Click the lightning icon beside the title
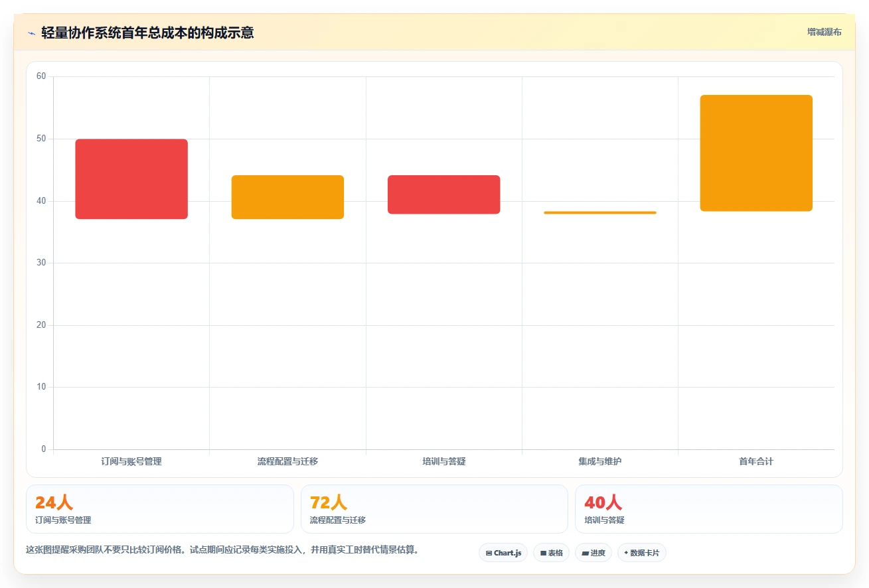This screenshot has width=869, height=588. [31, 33]
